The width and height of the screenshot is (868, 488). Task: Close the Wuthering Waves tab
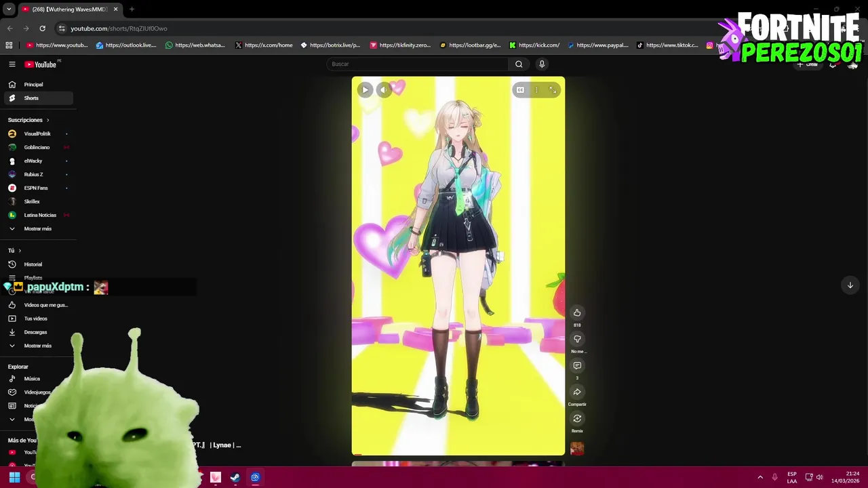115,9
